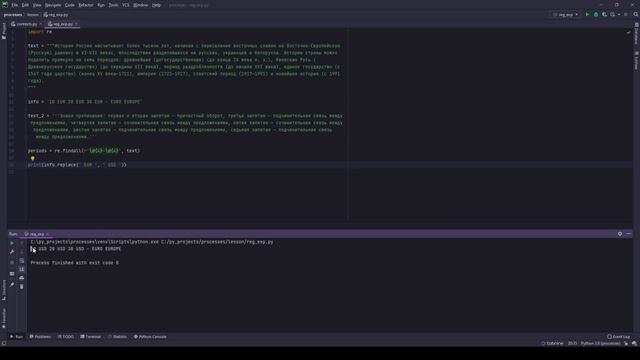
Task: Open the Project tool window side tab
Action: pos(4,31)
